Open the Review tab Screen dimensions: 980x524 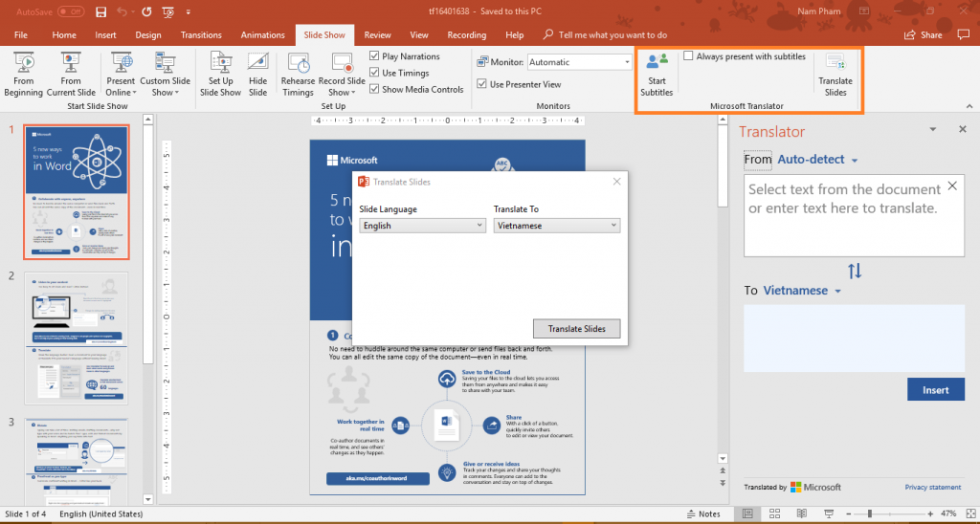pos(377,35)
